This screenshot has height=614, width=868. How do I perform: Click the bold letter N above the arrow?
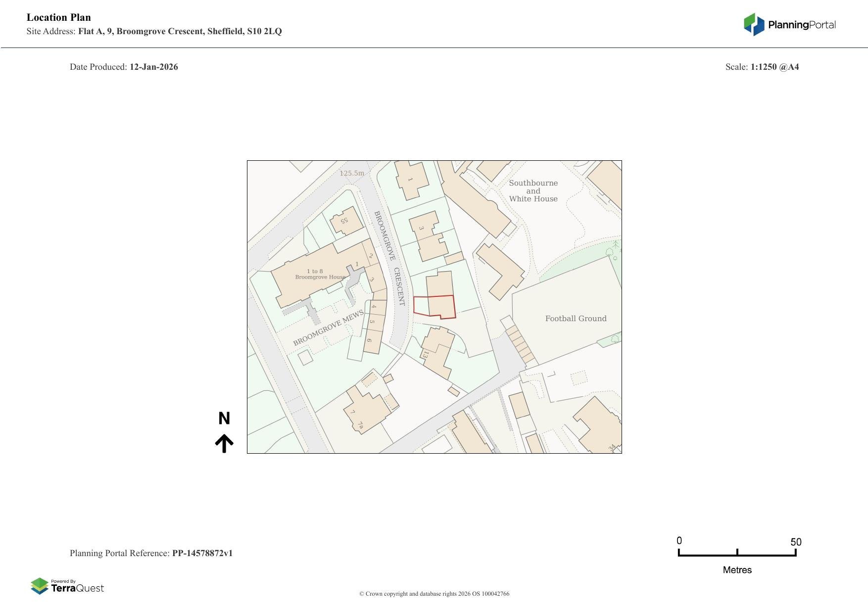click(x=224, y=419)
